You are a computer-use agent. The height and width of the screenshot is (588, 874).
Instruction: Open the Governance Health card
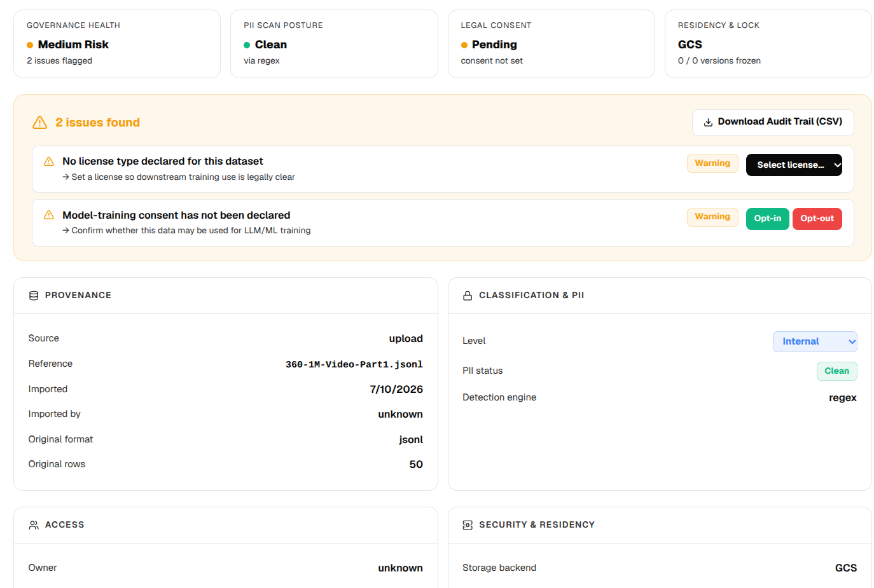pos(117,44)
